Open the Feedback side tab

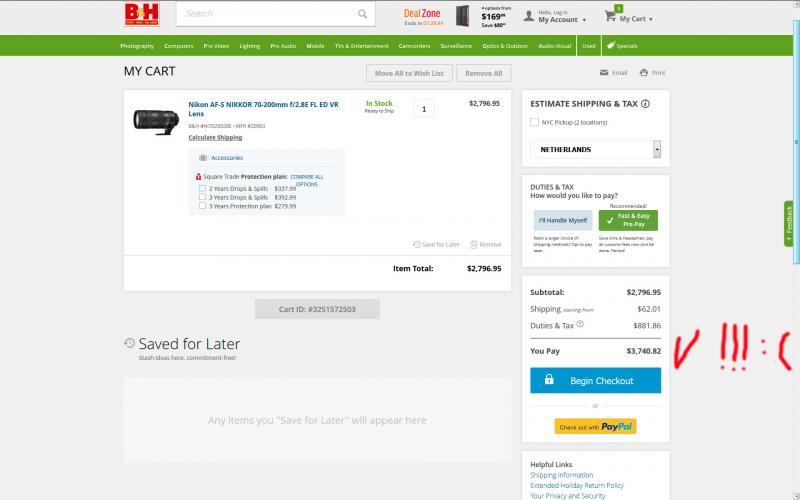click(x=788, y=223)
